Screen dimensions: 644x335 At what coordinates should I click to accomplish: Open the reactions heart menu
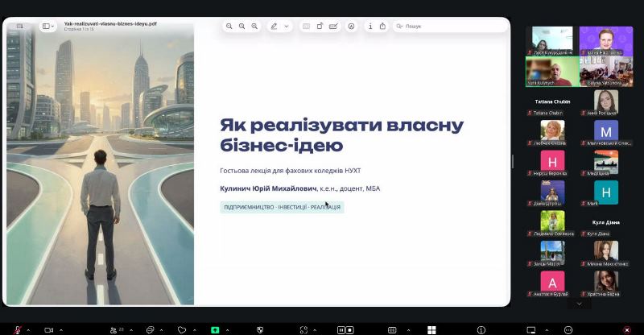click(182, 329)
